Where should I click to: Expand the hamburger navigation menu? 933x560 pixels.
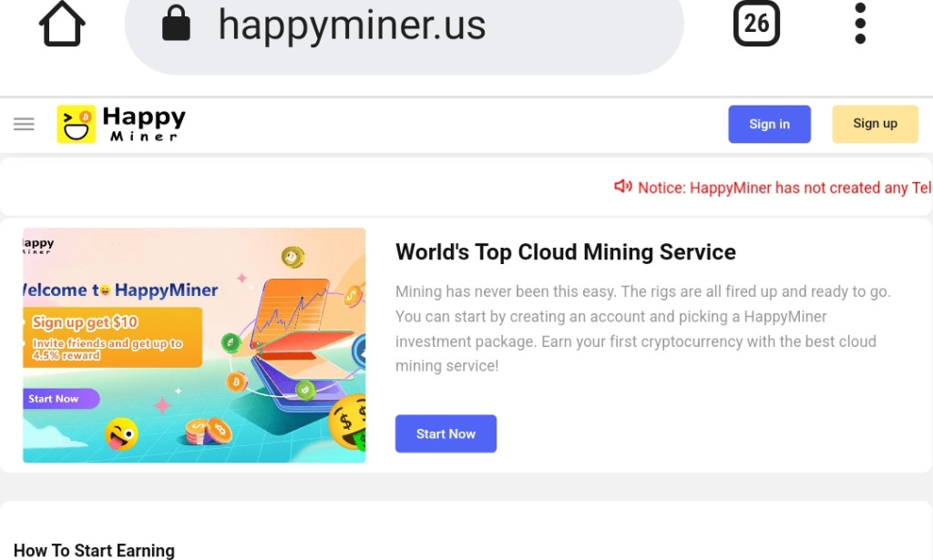click(24, 123)
